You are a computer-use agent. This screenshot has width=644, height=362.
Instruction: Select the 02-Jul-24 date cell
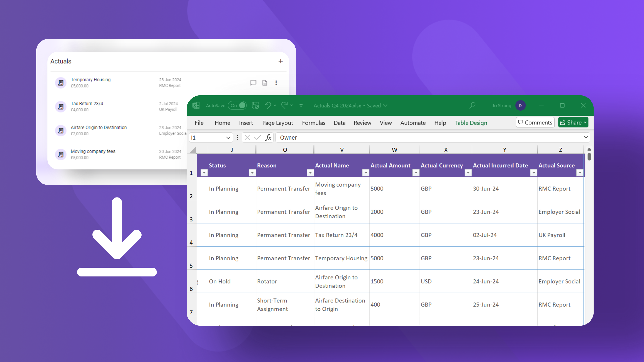point(504,235)
